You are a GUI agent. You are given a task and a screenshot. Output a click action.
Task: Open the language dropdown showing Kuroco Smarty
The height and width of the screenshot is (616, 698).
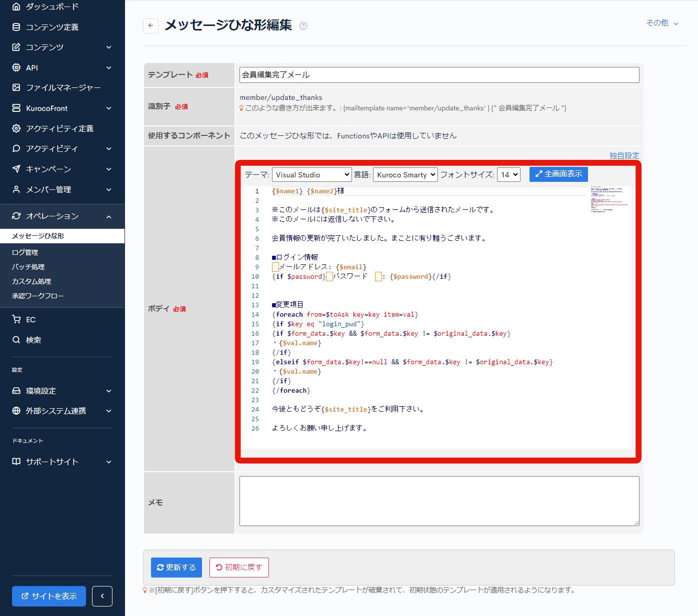point(405,175)
